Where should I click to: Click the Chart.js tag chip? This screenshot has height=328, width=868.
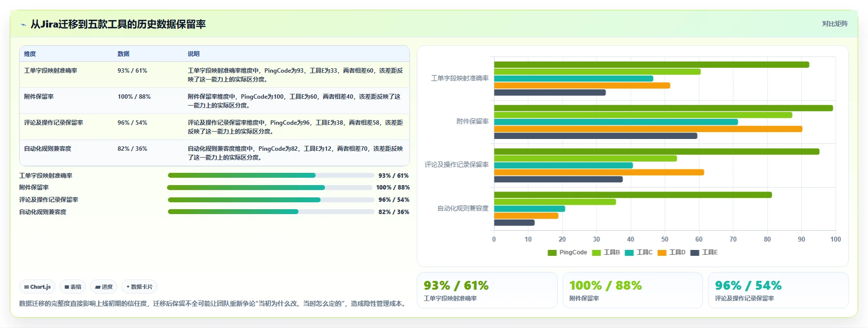pyautogui.click(x=38, y=287)
